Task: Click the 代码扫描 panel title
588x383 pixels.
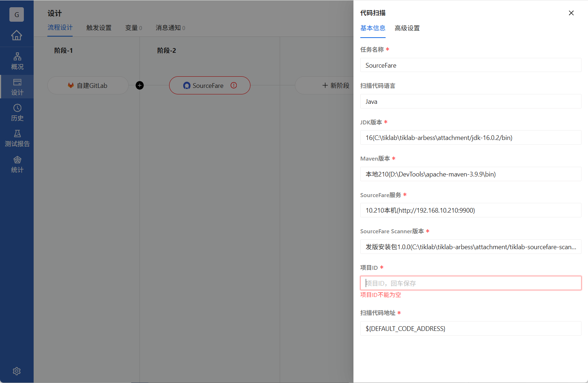Action: (x=373, y=13)
